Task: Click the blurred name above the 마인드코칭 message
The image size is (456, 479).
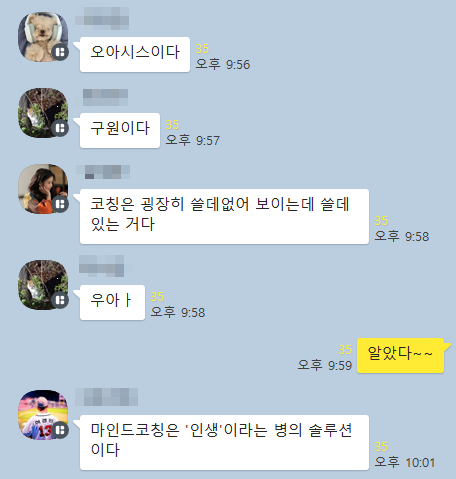Action: 106,397
